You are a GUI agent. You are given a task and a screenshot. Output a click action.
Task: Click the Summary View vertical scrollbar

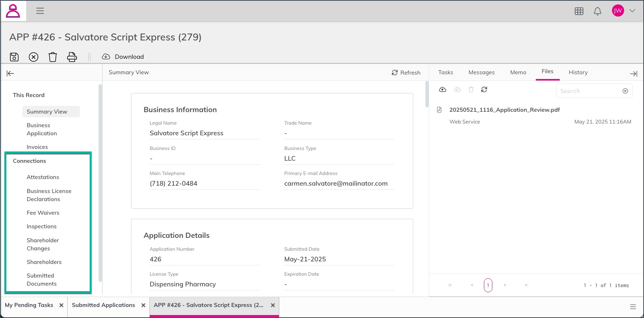click(427, 94)
